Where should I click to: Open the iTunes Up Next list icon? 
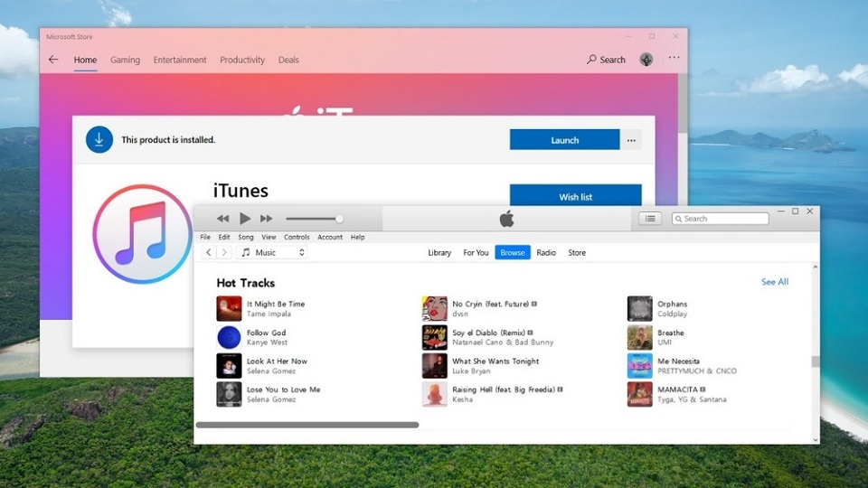tap(650, 219)
